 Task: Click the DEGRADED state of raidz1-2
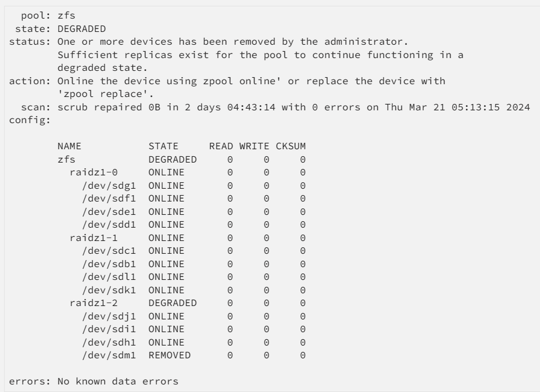(173, 303)
